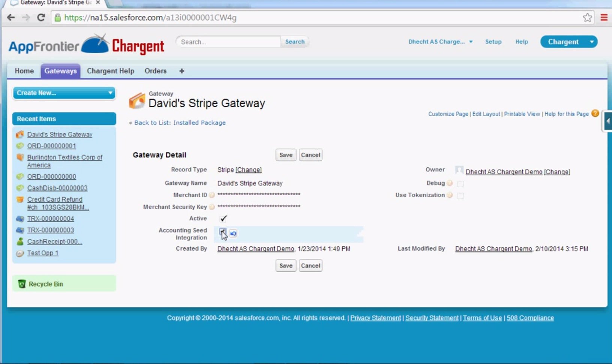Go back in the browser
Screen dimensions: 612x364
(x=11, y=17)
